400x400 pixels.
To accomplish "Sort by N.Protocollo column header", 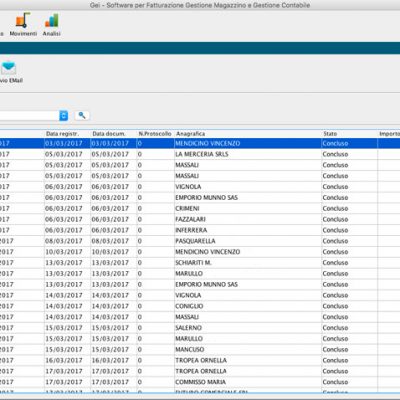I will click(x=155, y=134).
